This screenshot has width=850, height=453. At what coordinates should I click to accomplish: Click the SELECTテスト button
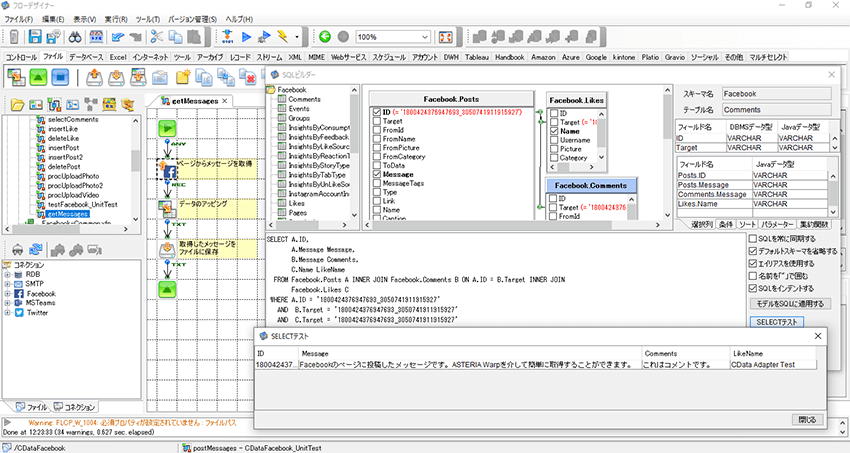point(777,322)
